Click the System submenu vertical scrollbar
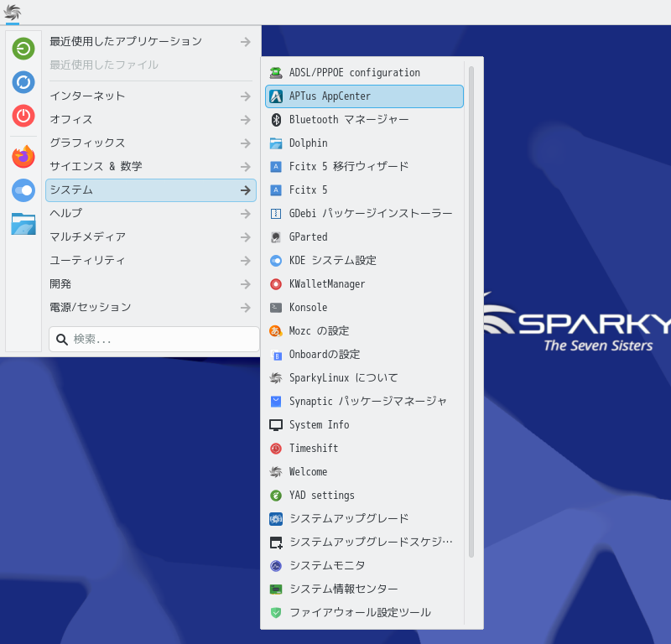Screen dimensions: 671x644 [471, 312]
